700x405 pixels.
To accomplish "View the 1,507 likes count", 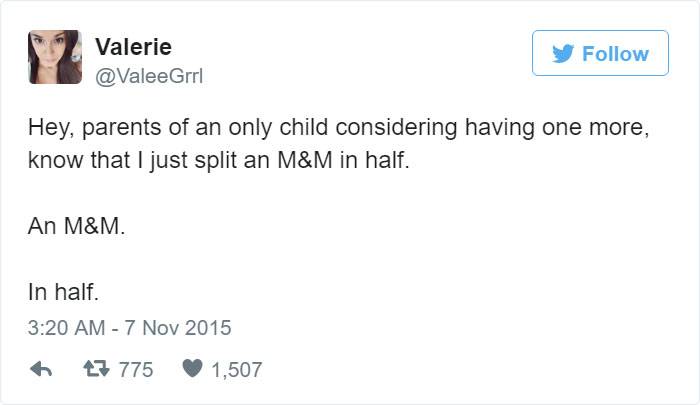I will (x=237, y=370).
